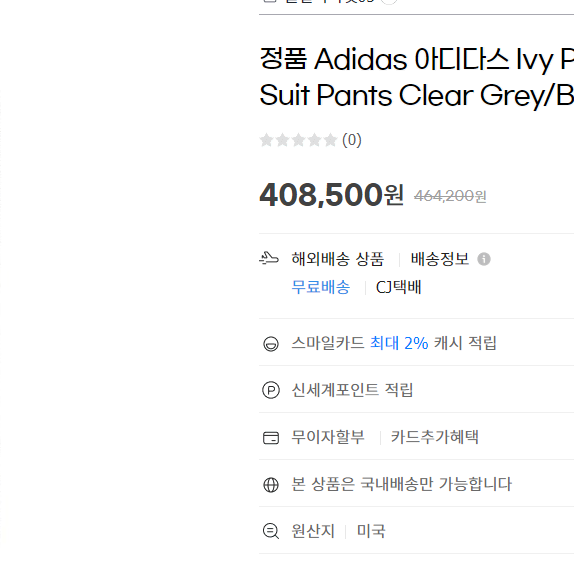Click the CJ택배 courier label
This screenshot has width=574, height=574.
pyautogui.click(x=399, y=287)
